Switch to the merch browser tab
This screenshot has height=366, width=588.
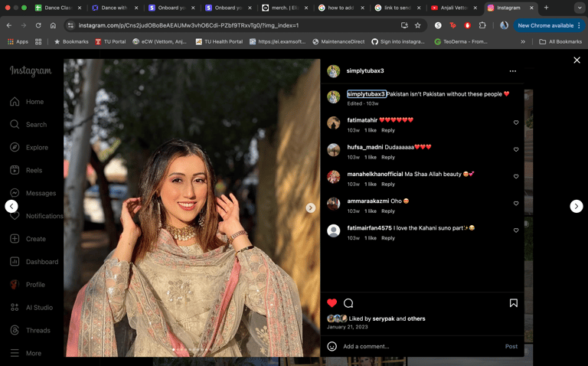(x=286, y=8)
